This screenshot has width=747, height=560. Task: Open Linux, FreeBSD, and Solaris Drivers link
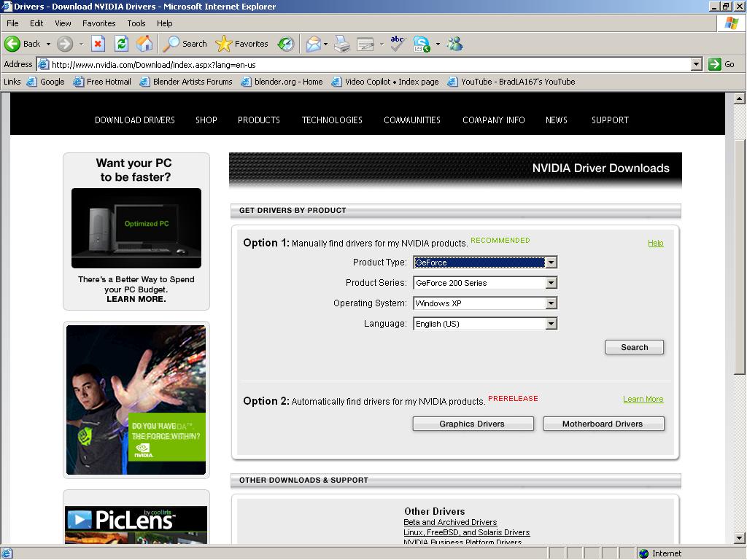pos(467,532)
